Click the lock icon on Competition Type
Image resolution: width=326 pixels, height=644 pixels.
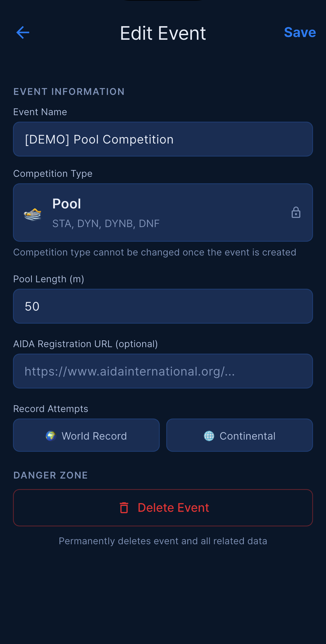pos(296,212)
